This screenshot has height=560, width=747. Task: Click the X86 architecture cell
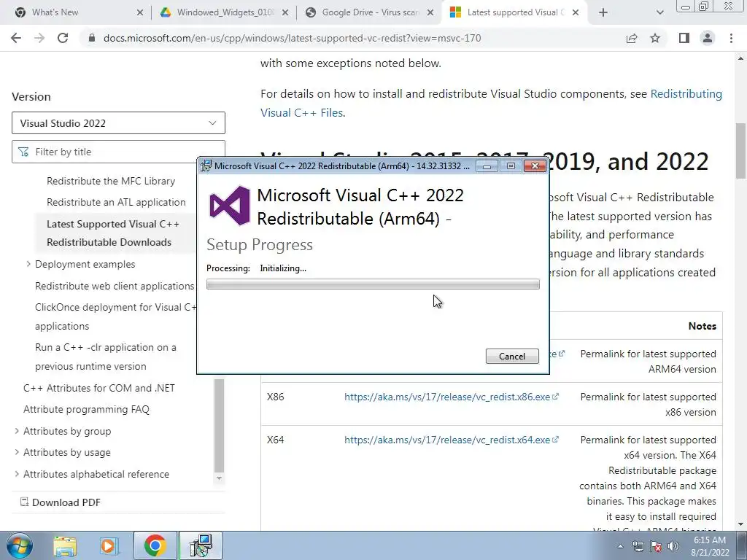pos(275,397)
